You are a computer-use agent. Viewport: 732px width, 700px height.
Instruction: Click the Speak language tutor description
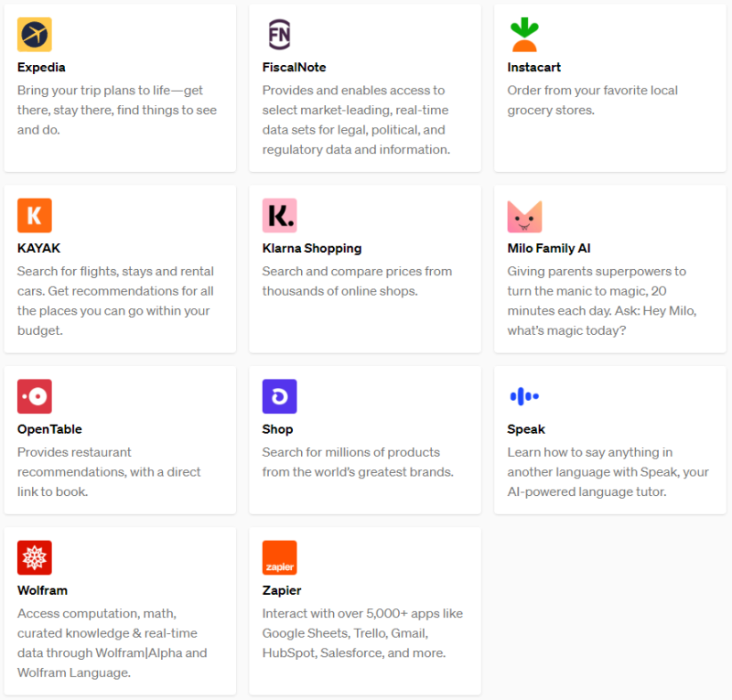(606, 472)
